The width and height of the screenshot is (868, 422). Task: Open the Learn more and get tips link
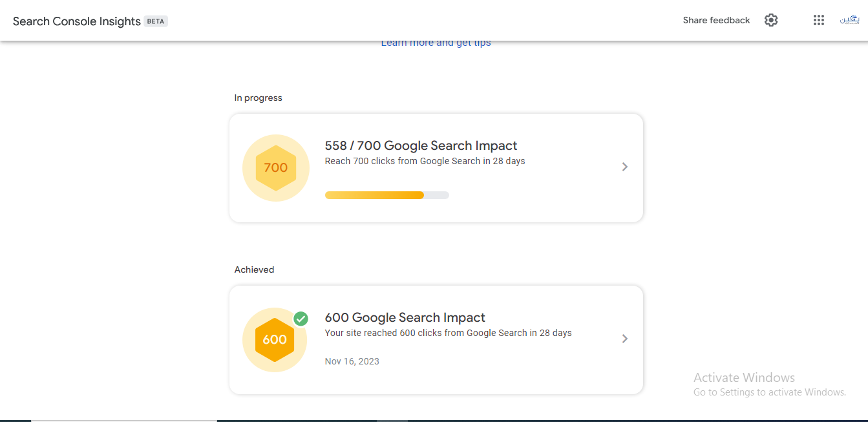coord(436,43)
